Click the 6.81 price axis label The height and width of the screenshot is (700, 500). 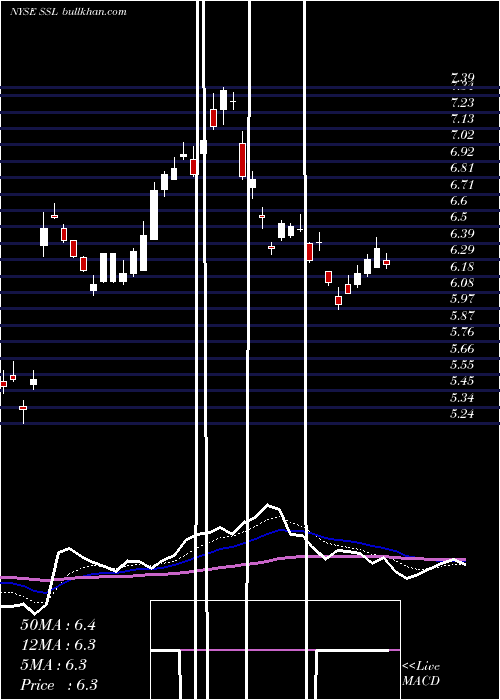coord(462,168)
